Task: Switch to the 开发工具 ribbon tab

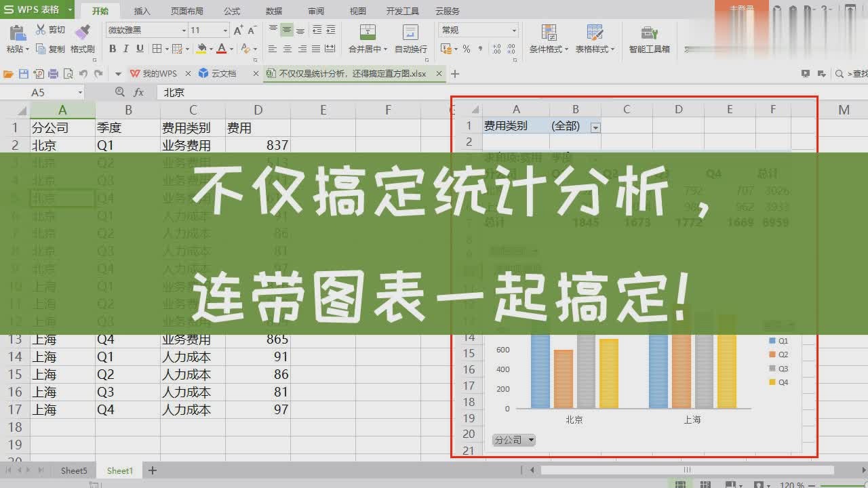Action: [403, 11]
